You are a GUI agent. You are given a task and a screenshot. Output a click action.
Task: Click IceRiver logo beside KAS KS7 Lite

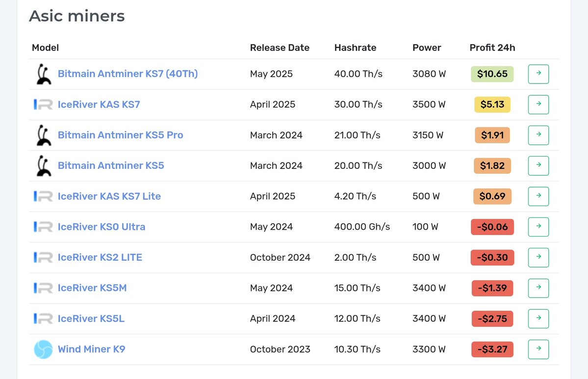[43, 196]
